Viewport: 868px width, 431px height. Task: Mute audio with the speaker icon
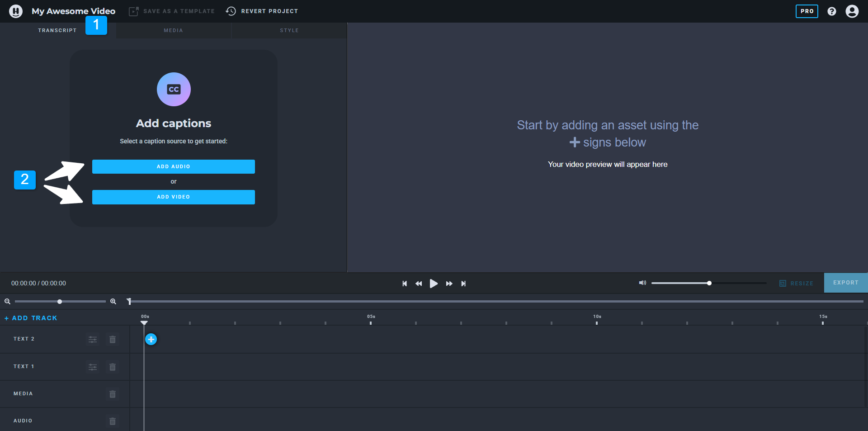coord(642,283)
